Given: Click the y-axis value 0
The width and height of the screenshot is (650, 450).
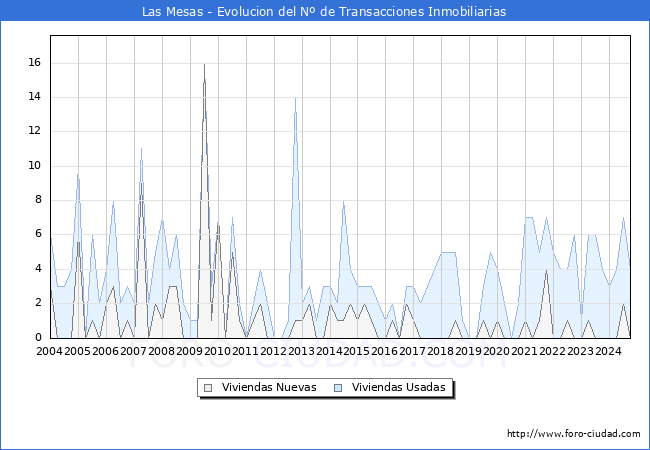Looking at the screenshot, I should click(39, 337).
